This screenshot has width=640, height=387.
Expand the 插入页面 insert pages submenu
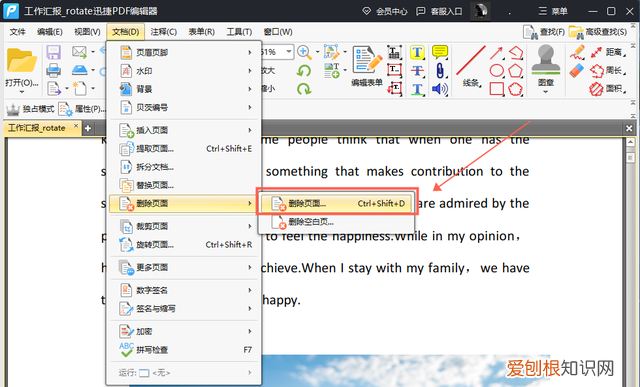(185, 130)
